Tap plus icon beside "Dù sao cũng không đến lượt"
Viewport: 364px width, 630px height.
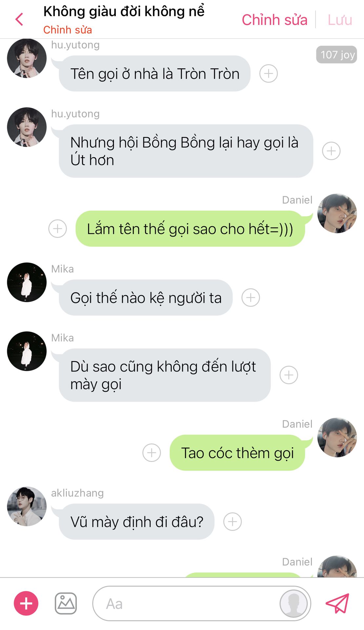pos(289,375)
